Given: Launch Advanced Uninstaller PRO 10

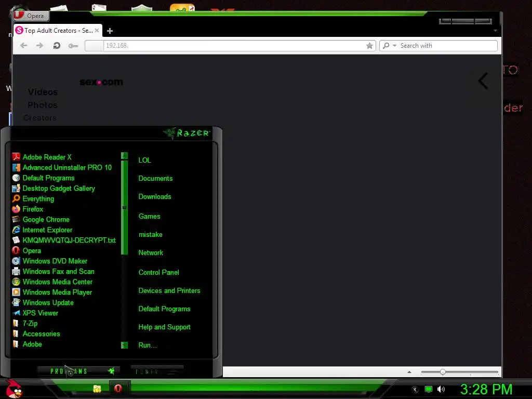Looking at the screenshot, I should 62,168.
